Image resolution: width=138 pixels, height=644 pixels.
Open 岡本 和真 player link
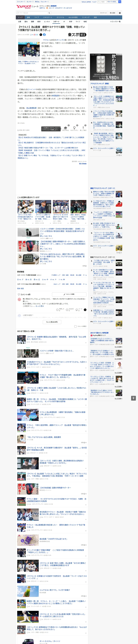[20, 289]
